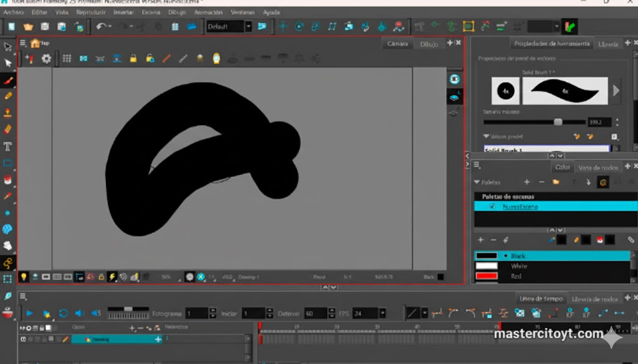This screenshot has height=364, width=638.
Task: Toggle the NuevaEscena palette checkbox
Action: click(492, 207)
